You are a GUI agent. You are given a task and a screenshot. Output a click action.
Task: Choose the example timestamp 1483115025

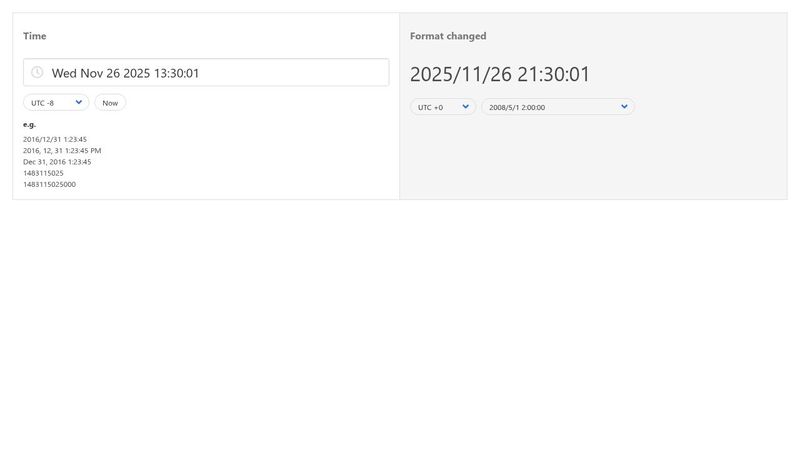pos(43,173)
